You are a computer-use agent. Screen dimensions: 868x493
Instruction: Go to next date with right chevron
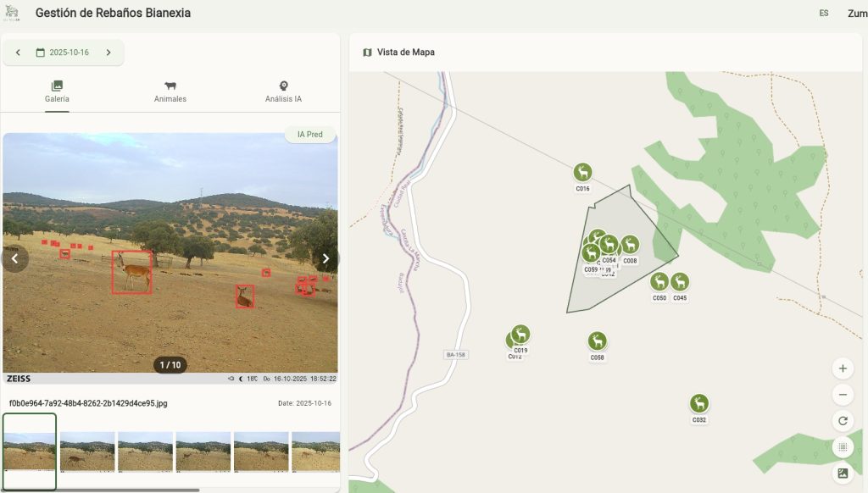point(108,53)
